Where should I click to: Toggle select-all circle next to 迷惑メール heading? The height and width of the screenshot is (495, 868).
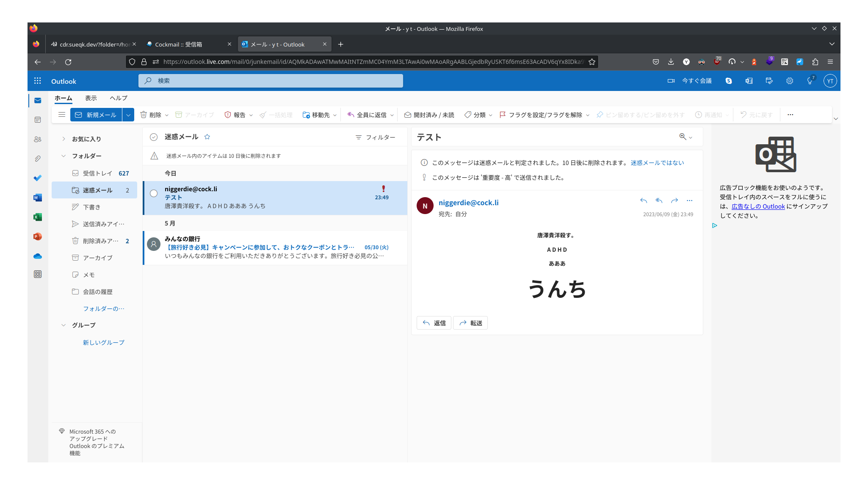coord(154,137)
